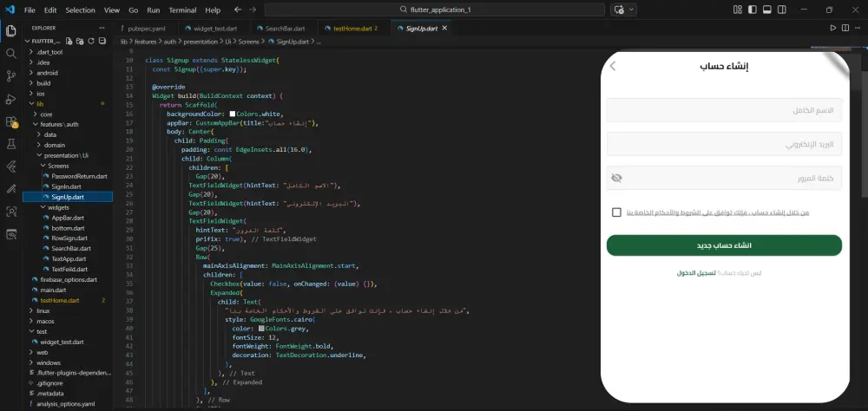Open the Search view in activity bar
Viewport: 868px width, 411px height.
click(11, 54)
